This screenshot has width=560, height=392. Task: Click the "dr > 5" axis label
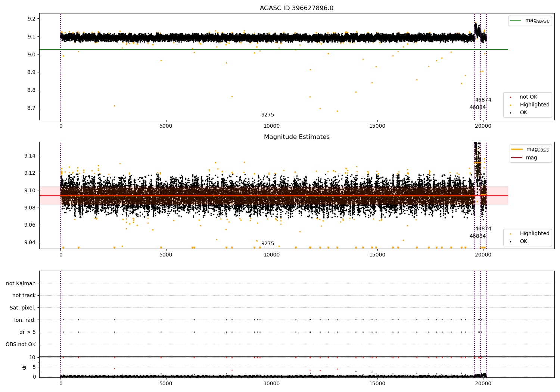[x=28, y=332]
